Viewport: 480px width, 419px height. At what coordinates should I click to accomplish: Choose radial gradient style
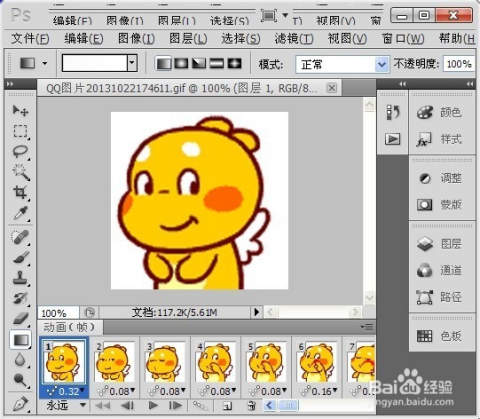click(x=181, y=63)
